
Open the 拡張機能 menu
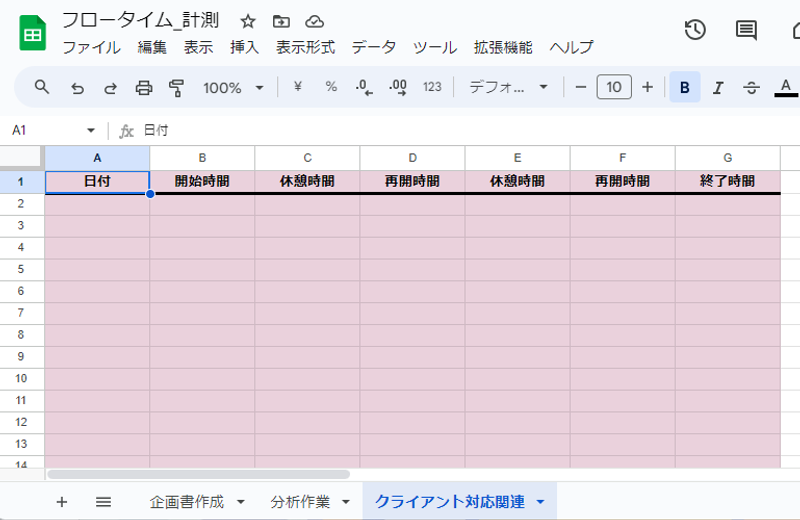[503, 47]
